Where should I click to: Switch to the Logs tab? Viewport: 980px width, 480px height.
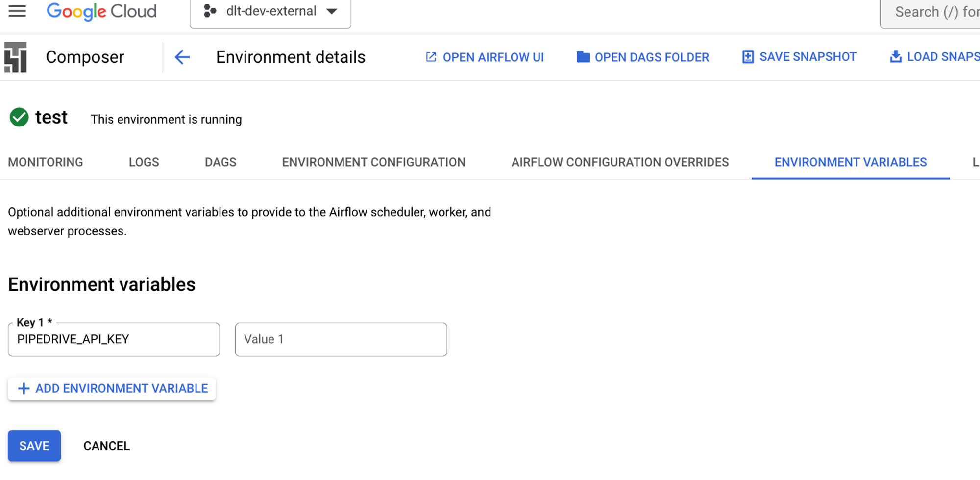[x=144, y=162]
